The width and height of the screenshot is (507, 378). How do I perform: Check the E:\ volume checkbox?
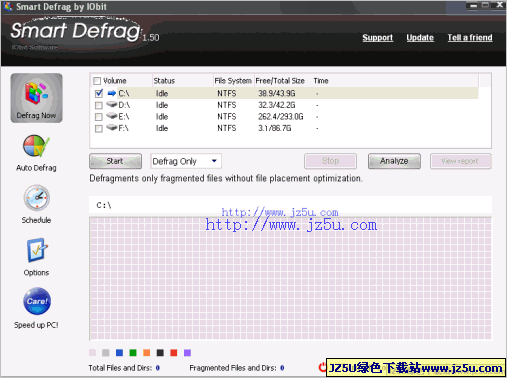99,117
